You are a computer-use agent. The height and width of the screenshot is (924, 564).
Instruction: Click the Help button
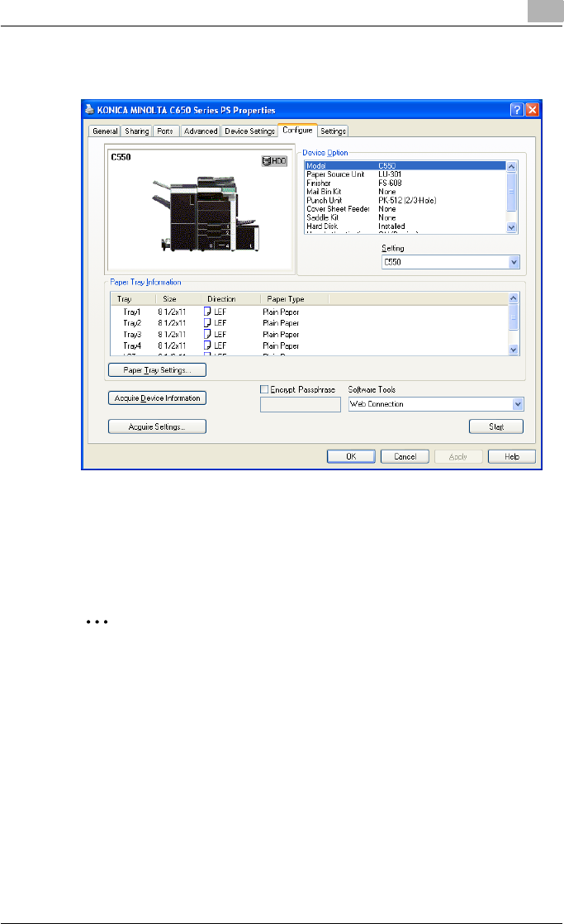click(512, 457)
